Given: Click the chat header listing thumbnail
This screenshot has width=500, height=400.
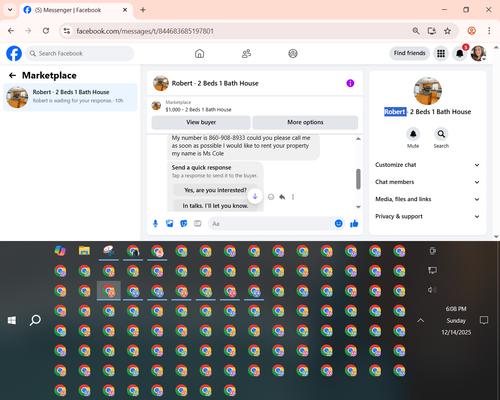Looking at the screenshot, I should [x=161, y=83].
